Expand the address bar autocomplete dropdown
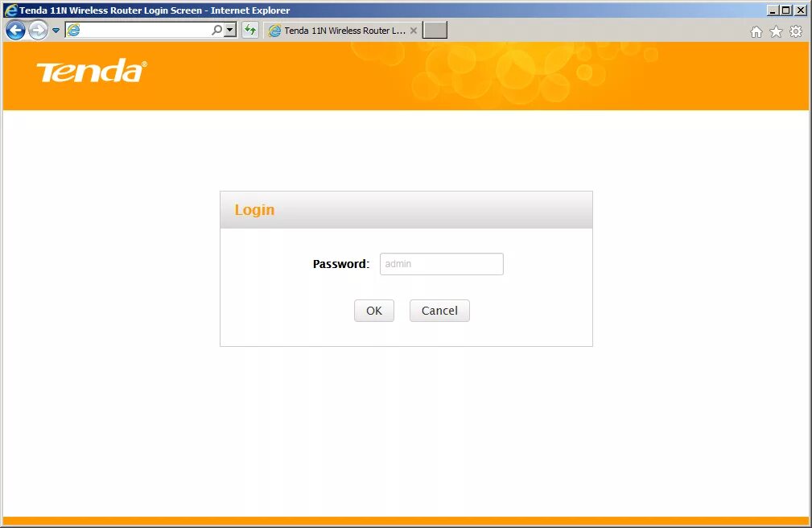 point(230,31)
